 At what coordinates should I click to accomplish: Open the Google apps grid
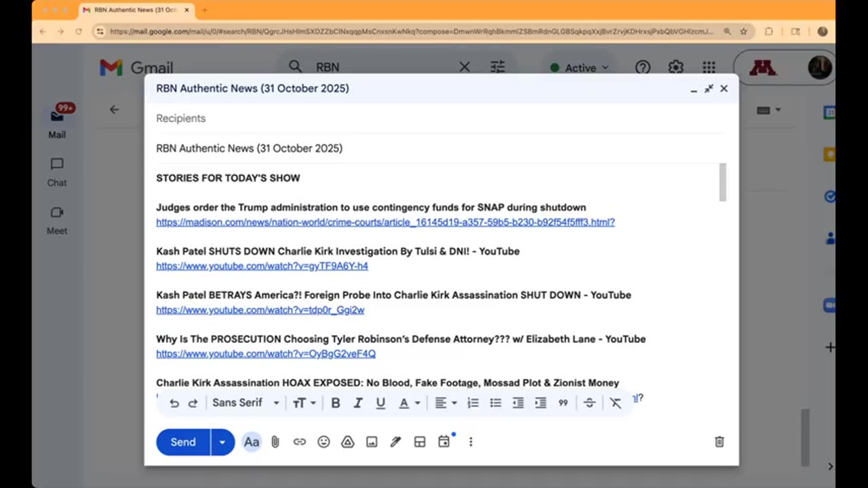[709, 67]
